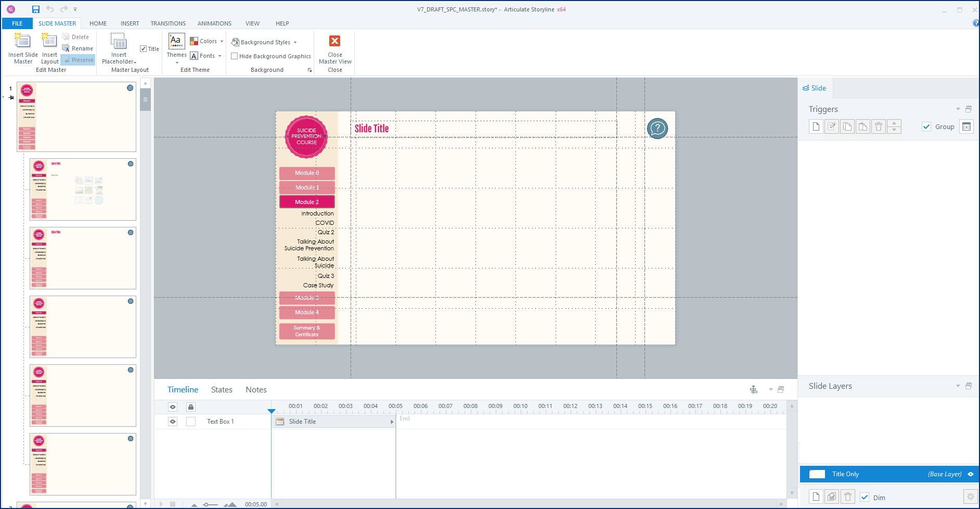
Task: Switch to the HOME ribbon tab
Action: (x=98, y=23)
